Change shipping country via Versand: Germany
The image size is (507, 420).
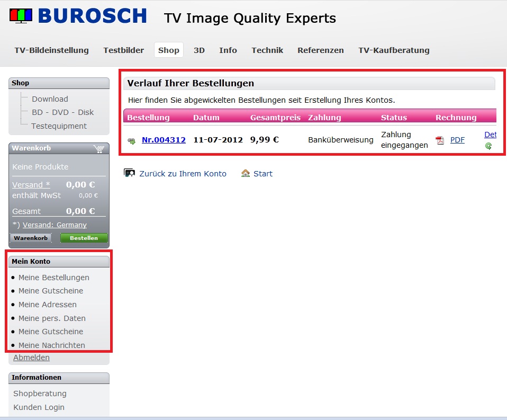click(55, 225)
